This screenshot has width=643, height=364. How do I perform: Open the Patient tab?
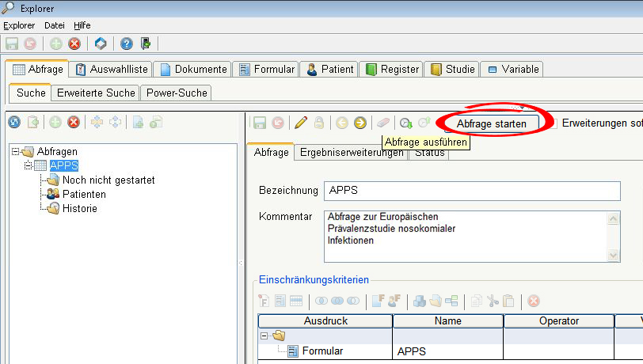coord(329,70)
